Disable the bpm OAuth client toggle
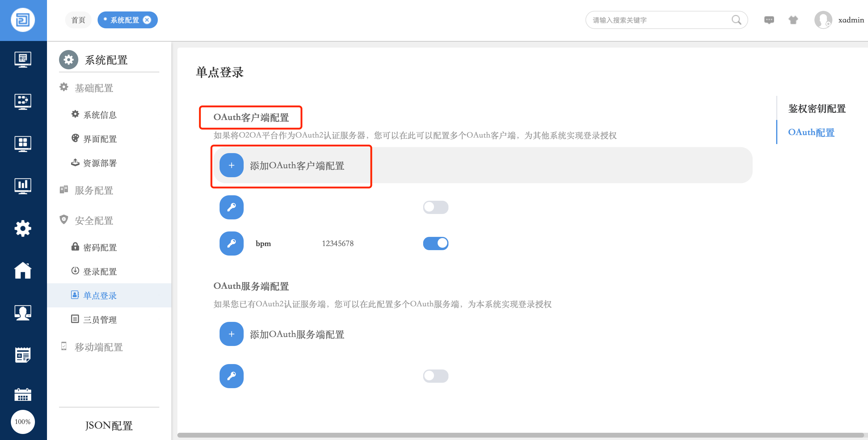This screenshot has height=440, width=868. (435, 243)
